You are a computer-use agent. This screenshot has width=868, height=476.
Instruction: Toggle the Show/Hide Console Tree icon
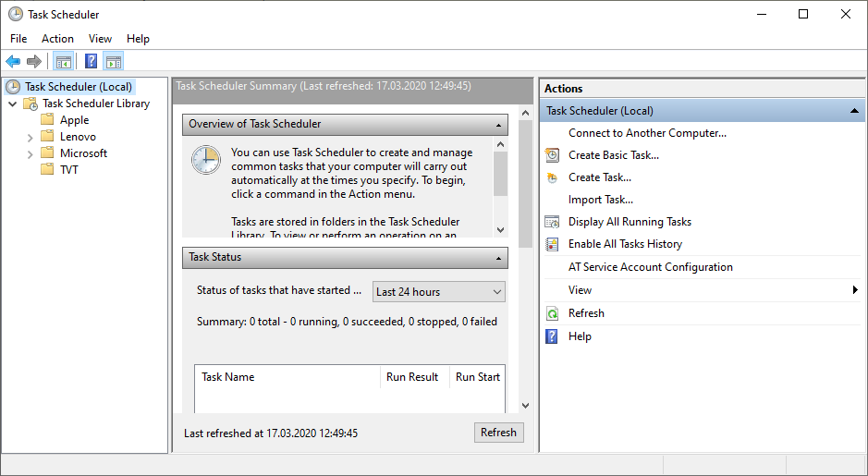click(63, 62)
